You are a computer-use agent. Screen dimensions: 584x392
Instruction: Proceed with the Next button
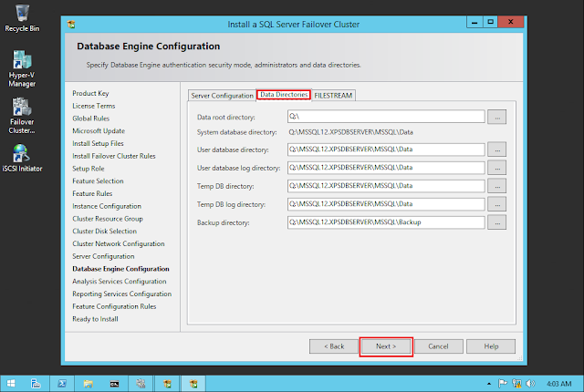(386, 346)
